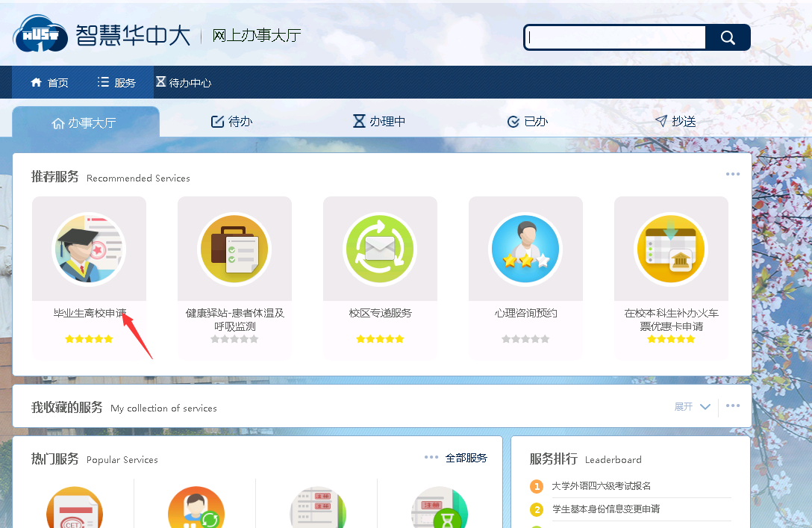
Task: Open the user refresh icon in 热门服务
Action: click(x=196, y=508)
